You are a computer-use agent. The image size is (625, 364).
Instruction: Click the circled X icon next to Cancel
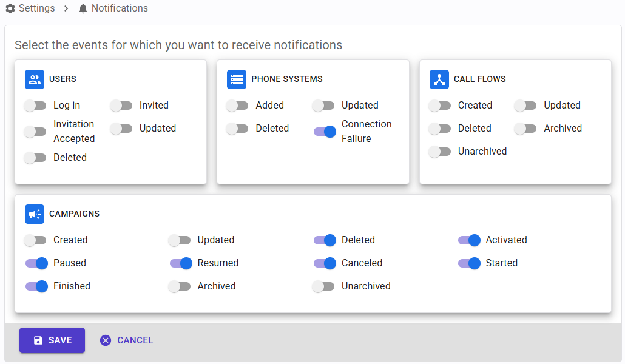(x=106, y=340)
